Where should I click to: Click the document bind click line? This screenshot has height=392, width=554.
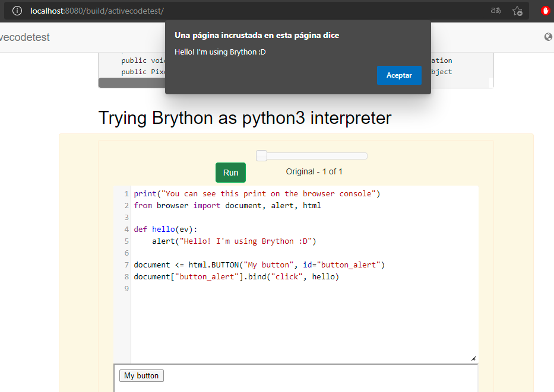point(236,276)
